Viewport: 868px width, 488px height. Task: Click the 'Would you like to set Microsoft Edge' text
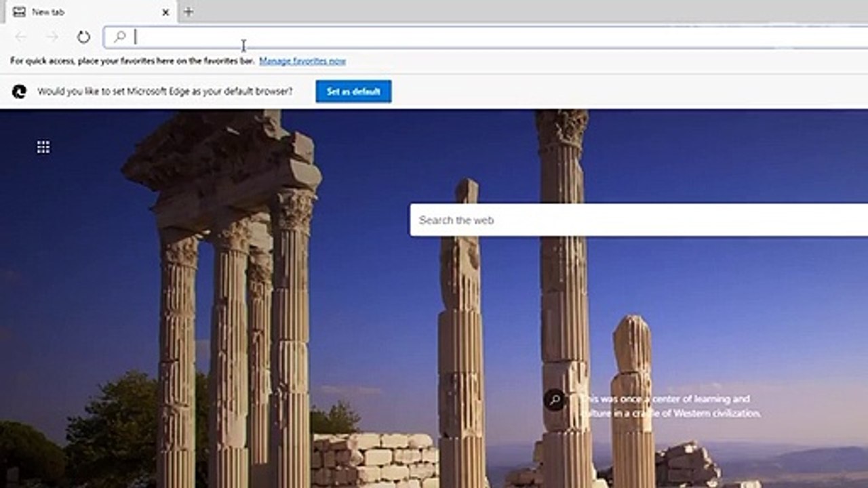pyautogui.click(x=165, y=91)
